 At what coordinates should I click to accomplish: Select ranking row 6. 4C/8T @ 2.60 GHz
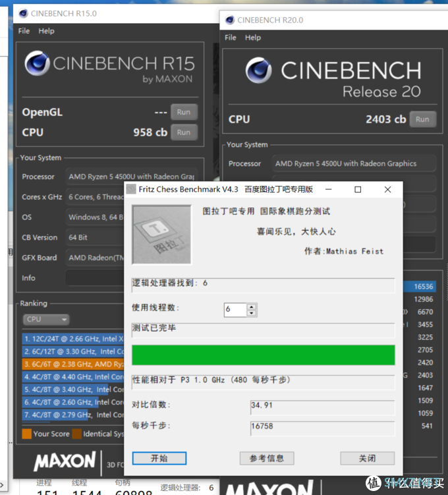tap(73, 402)
